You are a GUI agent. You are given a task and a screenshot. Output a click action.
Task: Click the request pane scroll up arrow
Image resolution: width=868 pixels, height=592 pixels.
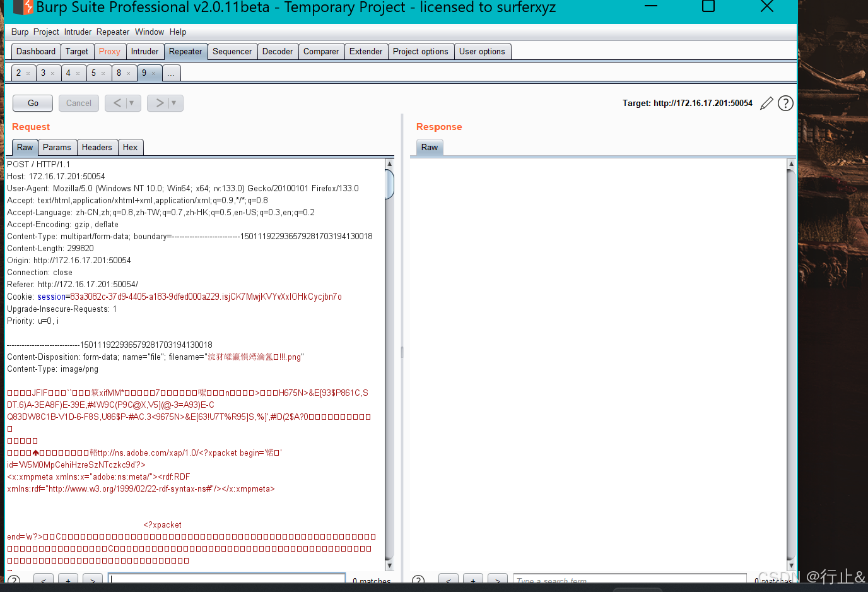tap(389, 164)
